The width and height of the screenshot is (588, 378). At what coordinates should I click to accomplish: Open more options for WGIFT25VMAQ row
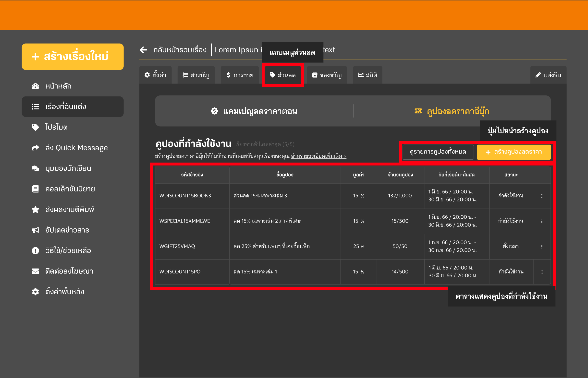pos(542,247)
